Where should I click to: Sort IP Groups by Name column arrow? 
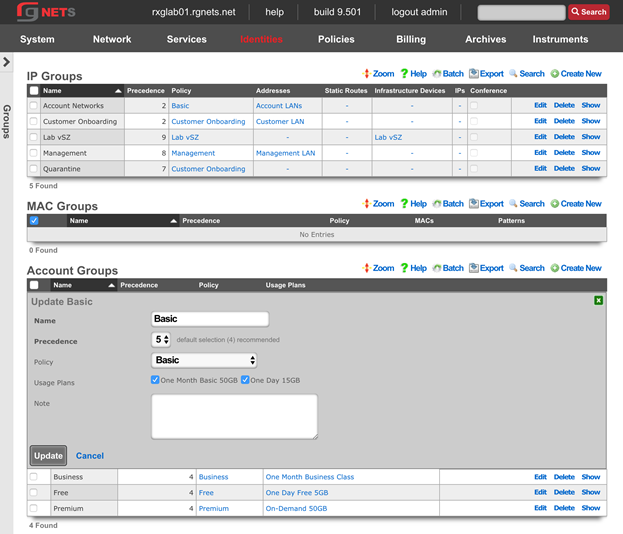119,91
